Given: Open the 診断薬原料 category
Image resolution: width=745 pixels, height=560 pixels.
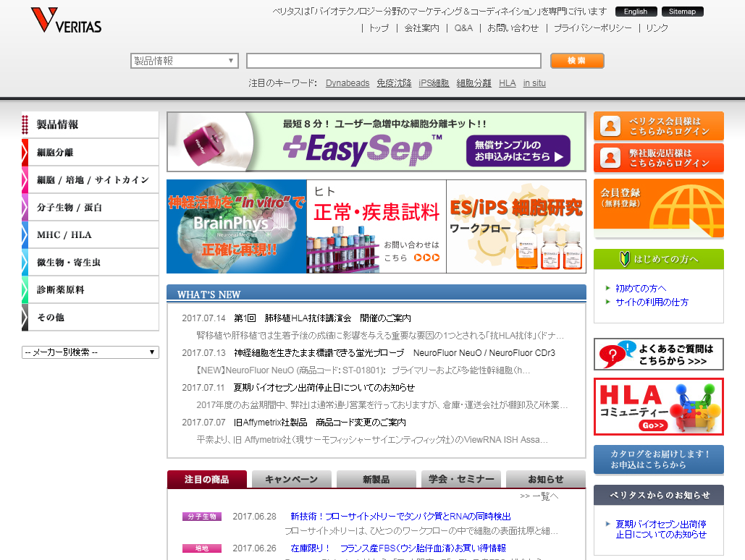Looking at the screenshot, I should 91,289.
